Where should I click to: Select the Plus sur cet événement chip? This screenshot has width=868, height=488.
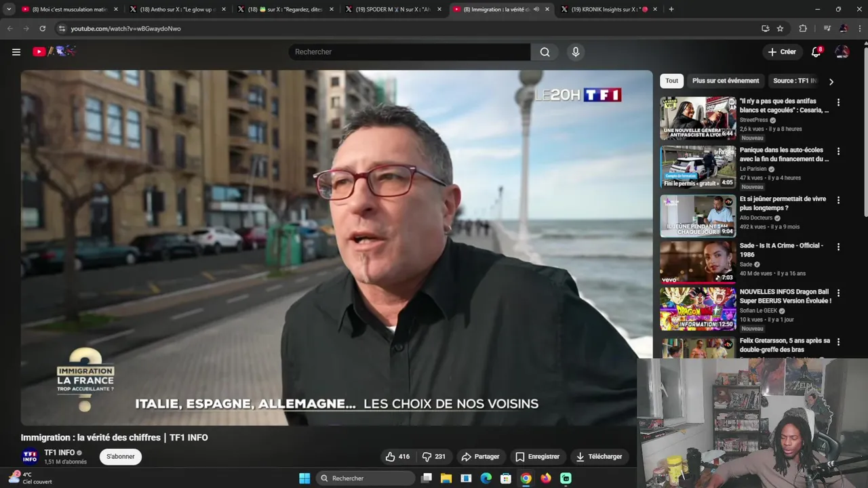[726, 81]
